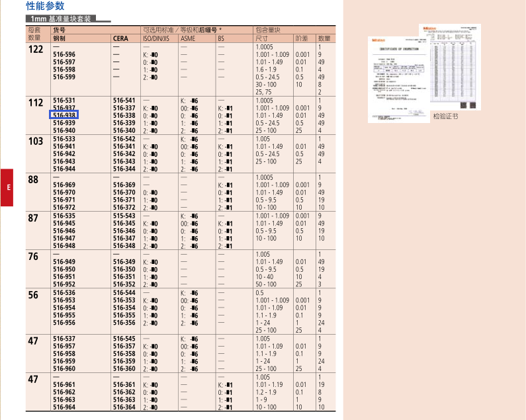
Task: Click part number 516-948
Action: coord(64,245)
